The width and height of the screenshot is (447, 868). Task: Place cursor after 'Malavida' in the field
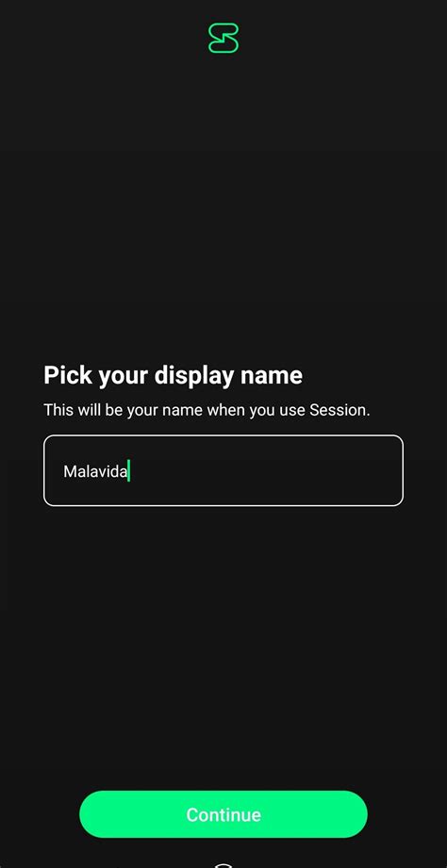point(128,471)
